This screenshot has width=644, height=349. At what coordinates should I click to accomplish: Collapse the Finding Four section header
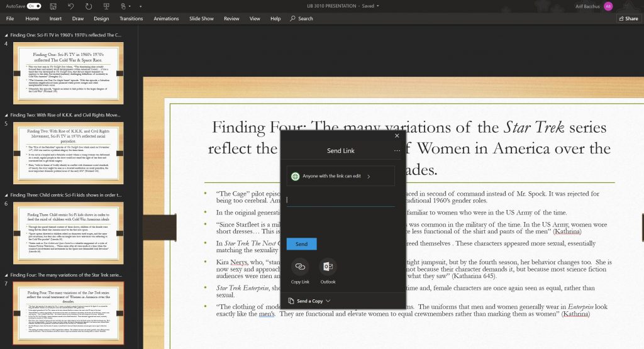pos(6,275)
